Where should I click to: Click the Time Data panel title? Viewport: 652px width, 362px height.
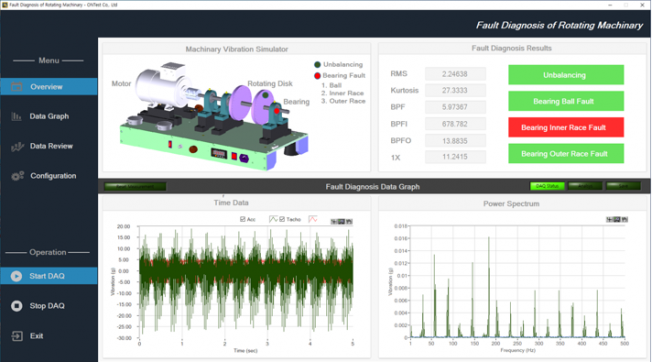(231, 203)
